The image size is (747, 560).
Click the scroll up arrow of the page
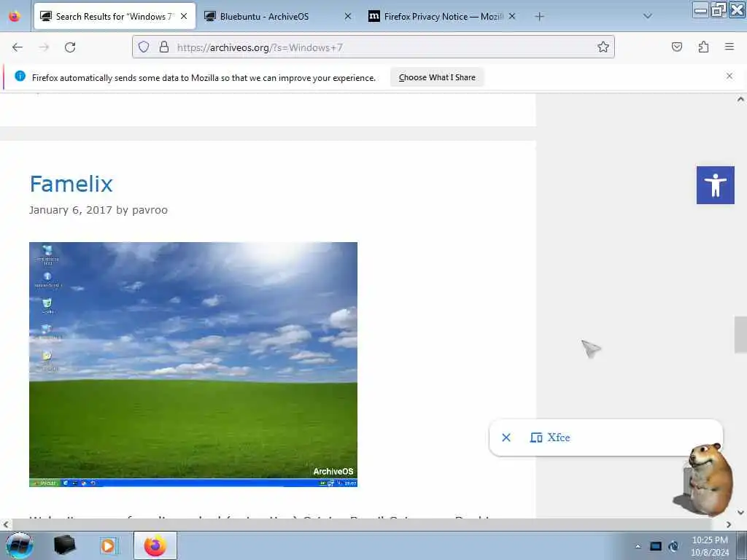(x=740, y=99)
